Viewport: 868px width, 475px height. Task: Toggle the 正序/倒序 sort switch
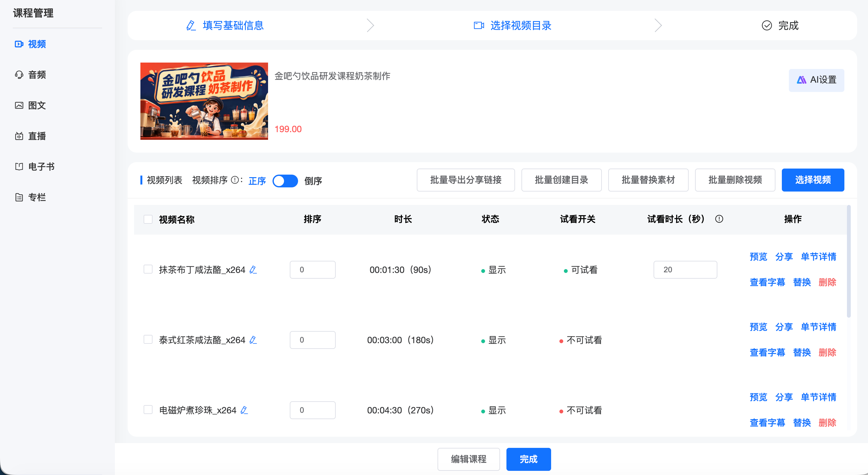(285, 181)
